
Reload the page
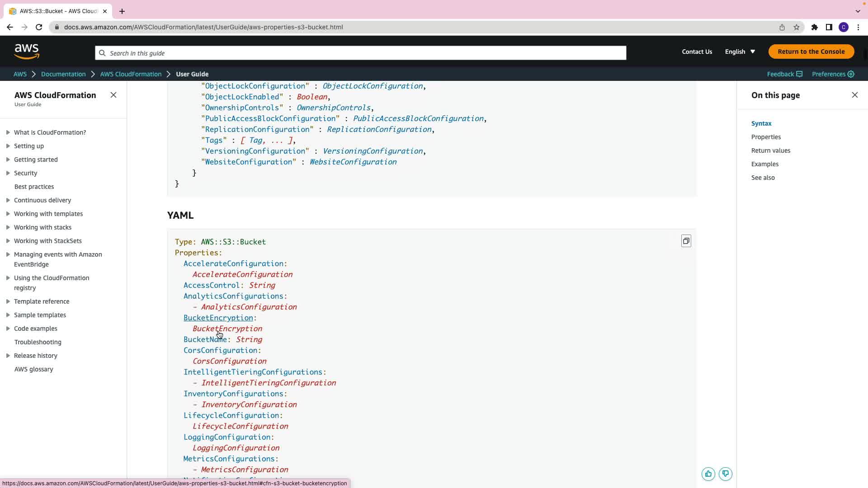tap(39, 27)
